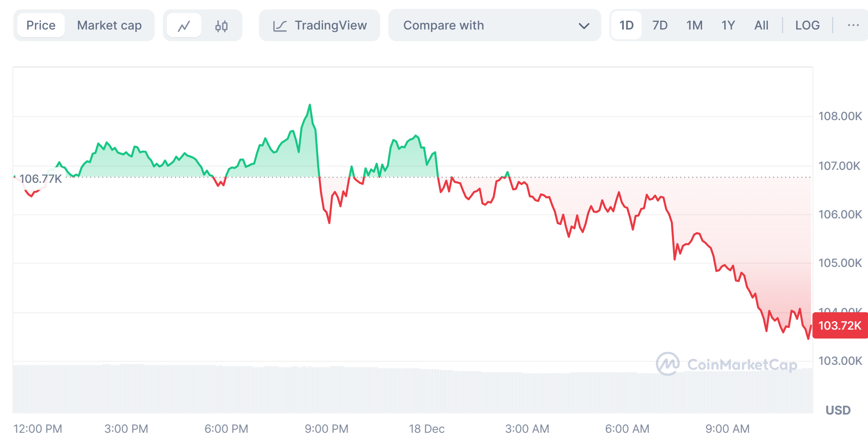
Task: Show All time price history
Action: click(761, 25)
